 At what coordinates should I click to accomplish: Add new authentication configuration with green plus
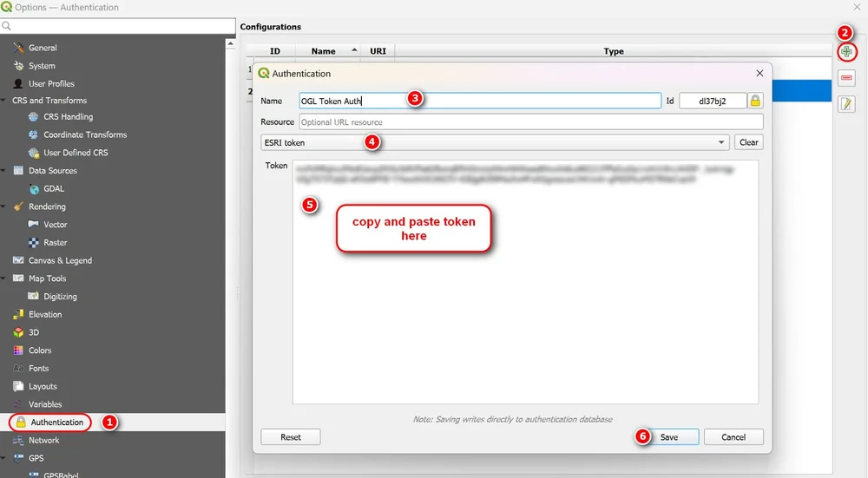(846, 52)
